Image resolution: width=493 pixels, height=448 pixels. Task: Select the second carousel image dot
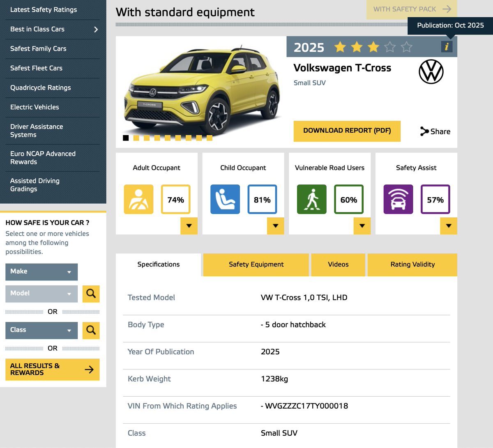[x=136, y=138]
